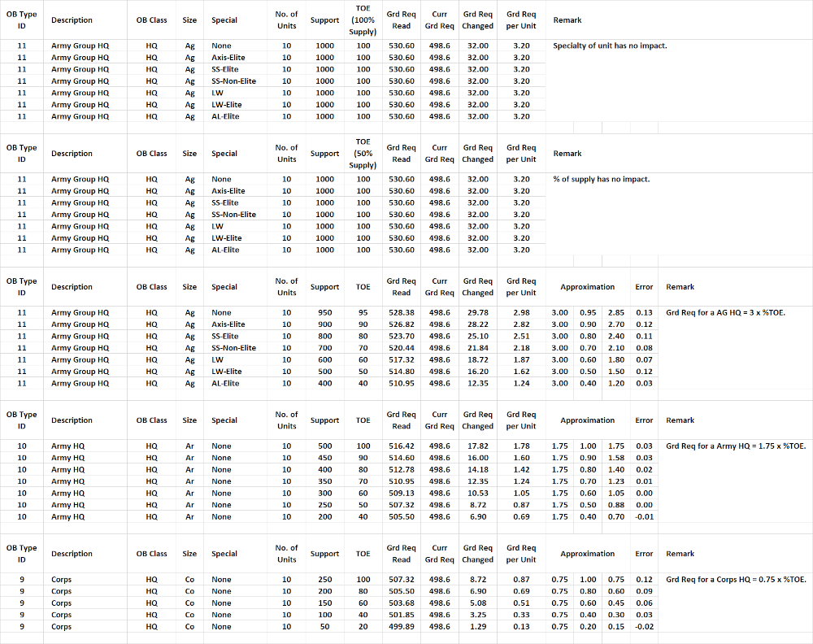The height and width of the screenshot is (644, 813).
Task: Click Support value 600
Action: point(324,360)
